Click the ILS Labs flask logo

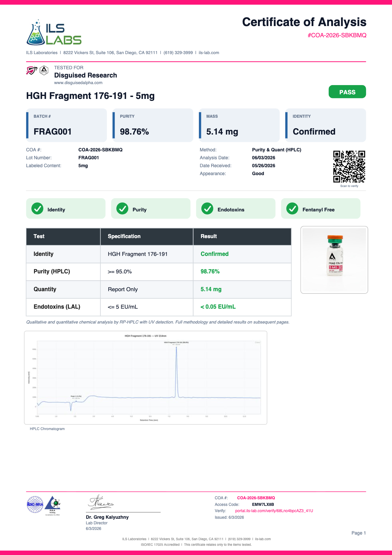(54, 32)
